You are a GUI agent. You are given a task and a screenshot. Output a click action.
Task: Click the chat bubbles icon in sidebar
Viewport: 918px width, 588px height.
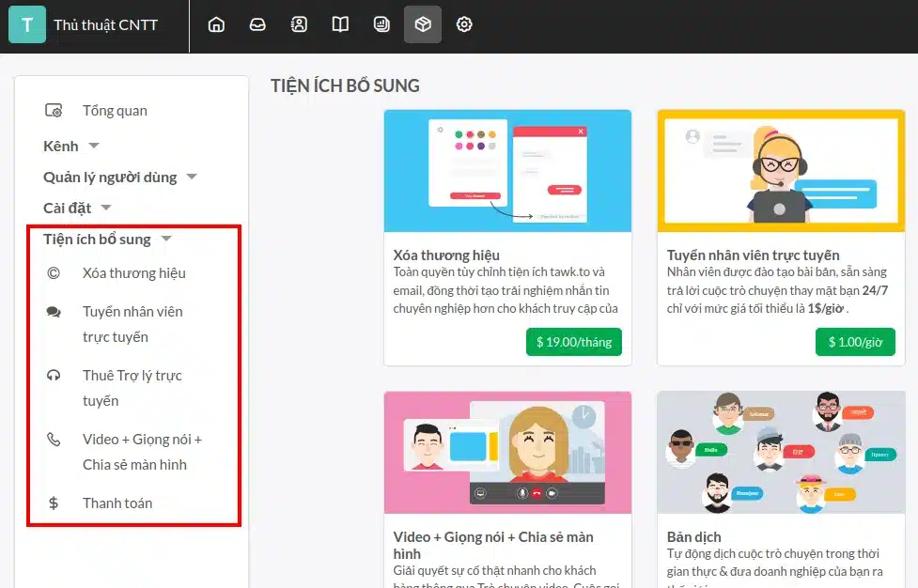pos(54,312)
